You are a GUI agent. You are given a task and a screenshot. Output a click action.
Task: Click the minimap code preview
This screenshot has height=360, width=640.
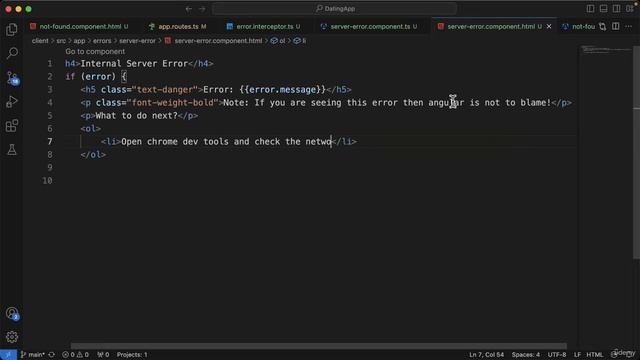pos(607,50)
